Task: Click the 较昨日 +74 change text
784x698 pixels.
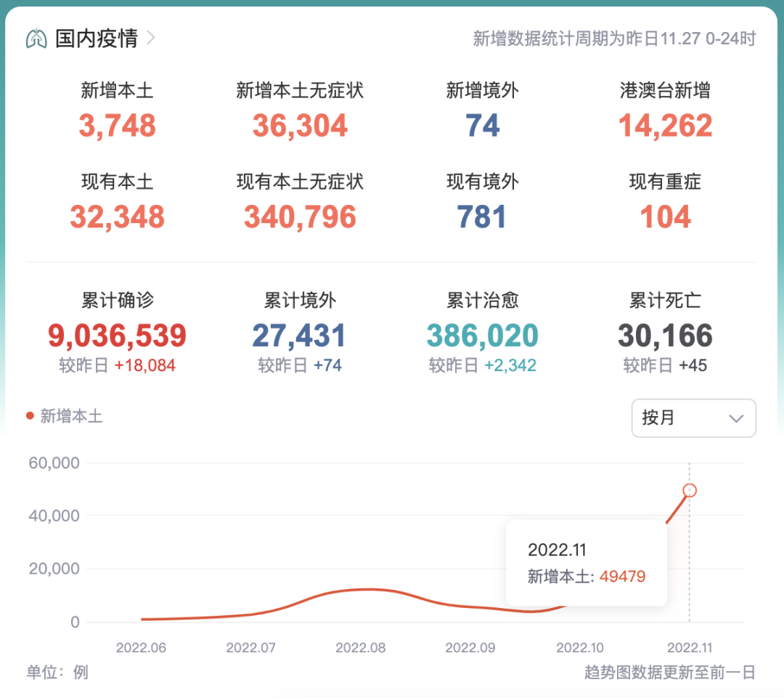Action: click(300, 365)
